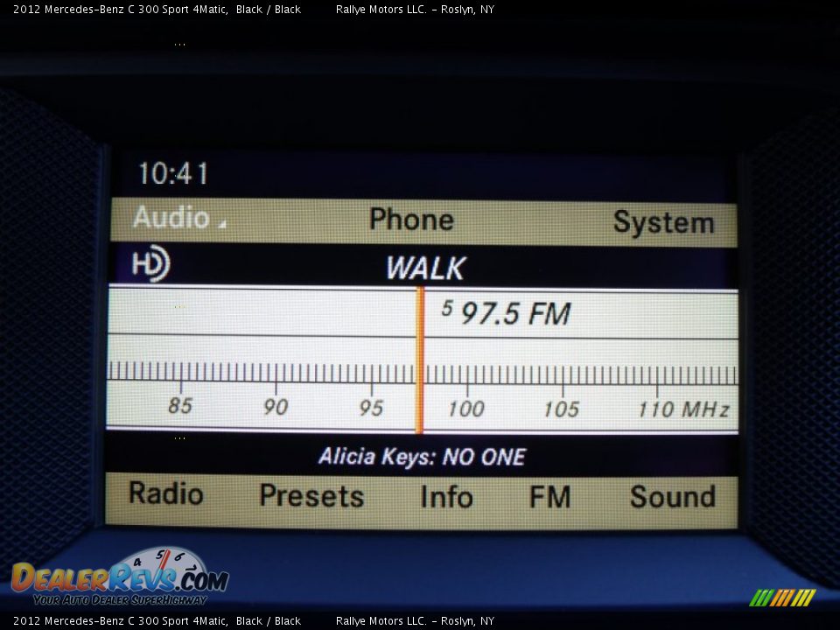This screenshot has width=840, height=630.
Task: Open the Phone menu
Action: [x=411, y=220]
